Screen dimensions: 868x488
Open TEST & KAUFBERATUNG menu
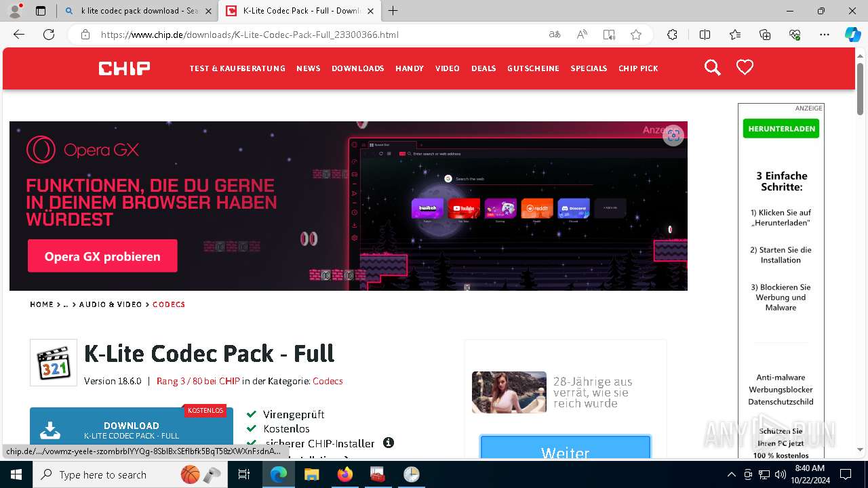[x=237, y=68]
